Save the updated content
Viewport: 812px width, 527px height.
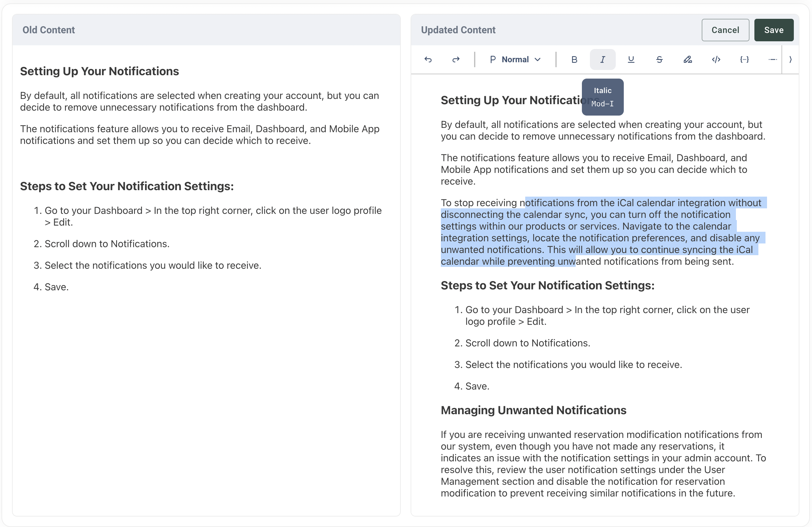coord(773,30)
